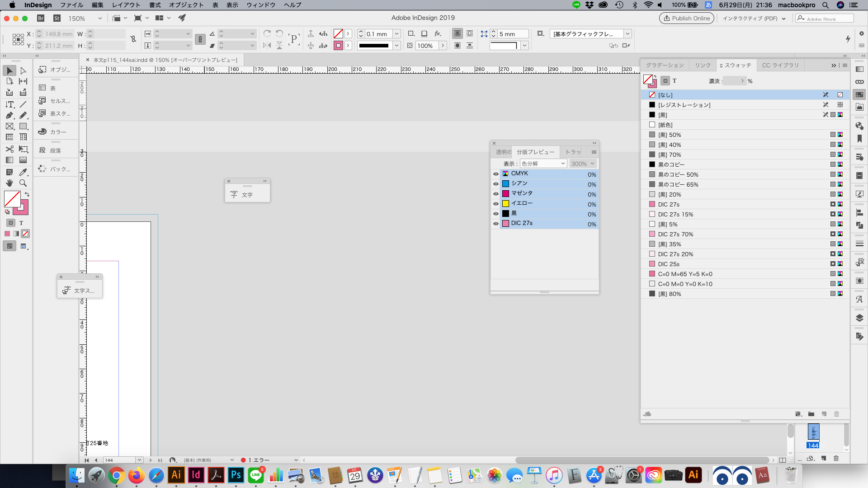This screenshot has width=868, height=488.
Task: Select the Zoom tool magnifier
Action: click(23, 183)
